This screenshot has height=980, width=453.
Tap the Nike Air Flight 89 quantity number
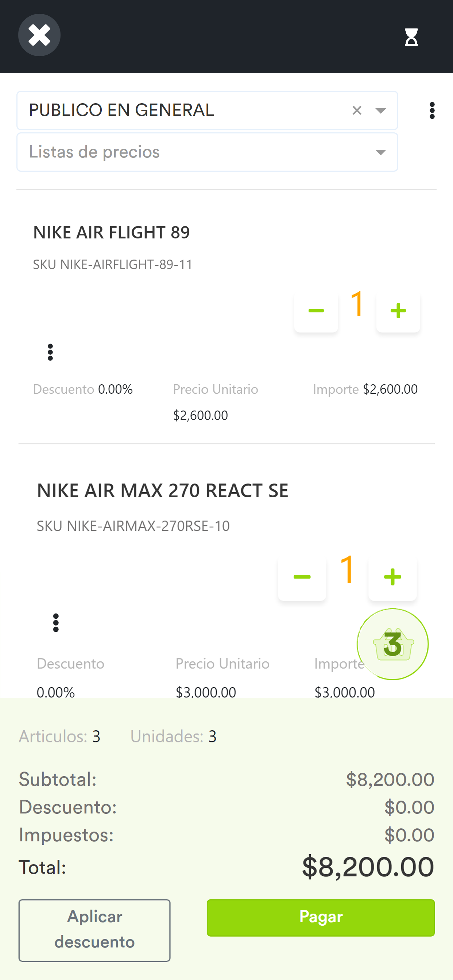pyautogui.click(x=357, y=304)
